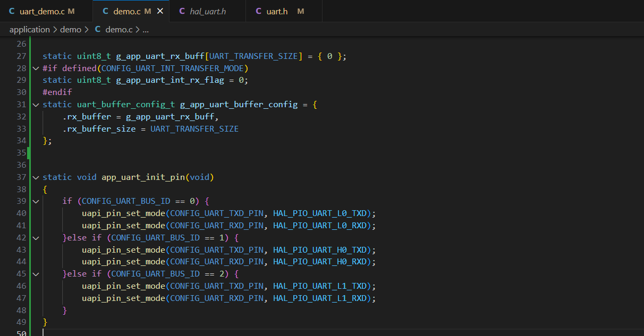Click line number 48 in the gutter
The height and width of the screenshot is (336, 644).
(x=21, y=311)
